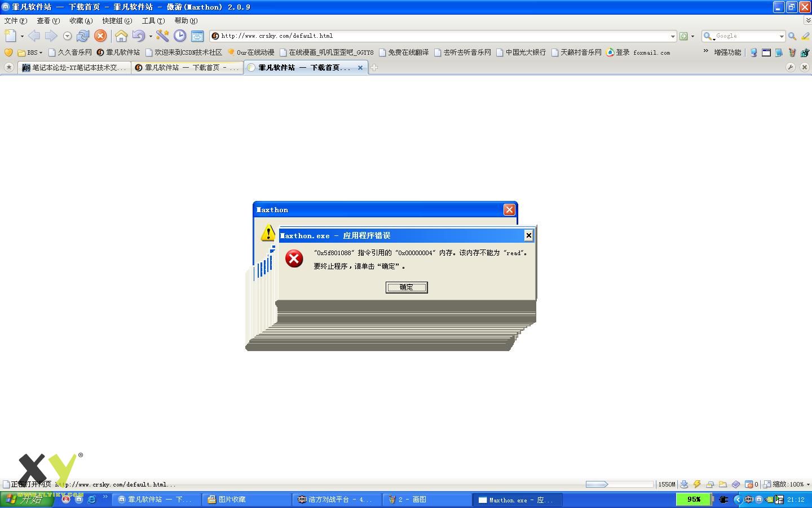Expand the favorites bar overflow chevron
This screenshot has width=812, height=508.
pyautogui.click(x=705, y=51)
